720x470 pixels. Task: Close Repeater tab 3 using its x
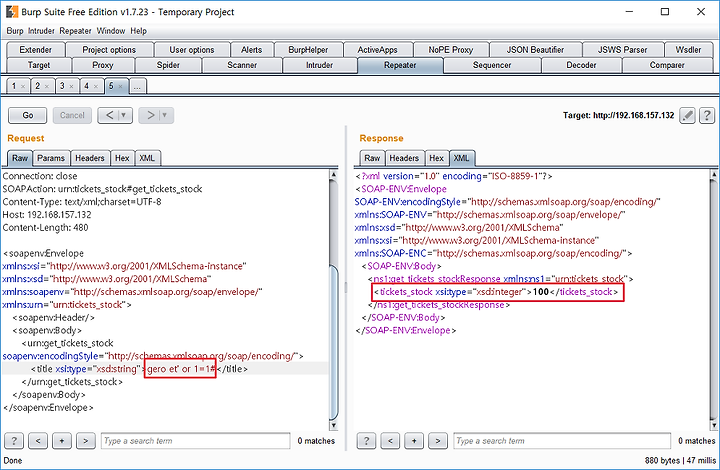[x=71, y=86]
